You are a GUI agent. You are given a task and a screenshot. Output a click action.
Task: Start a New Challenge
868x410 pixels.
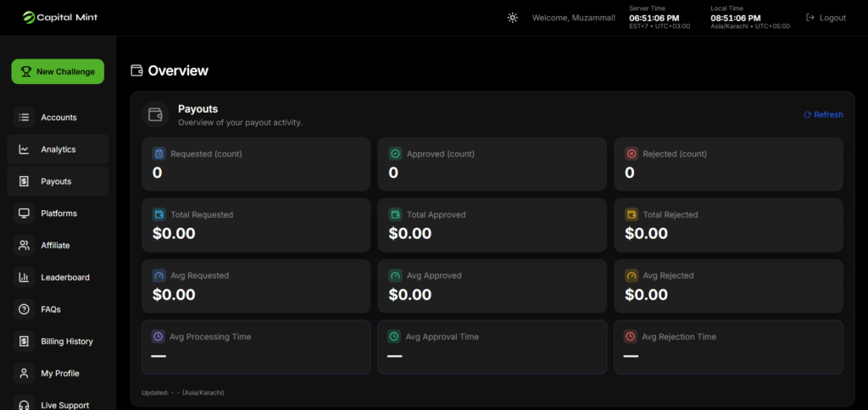click(x=58, y=72)
